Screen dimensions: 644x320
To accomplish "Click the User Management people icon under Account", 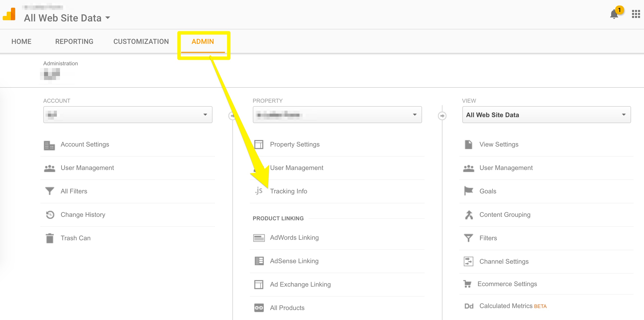I will pyautogui.click(x=50, y=168).
